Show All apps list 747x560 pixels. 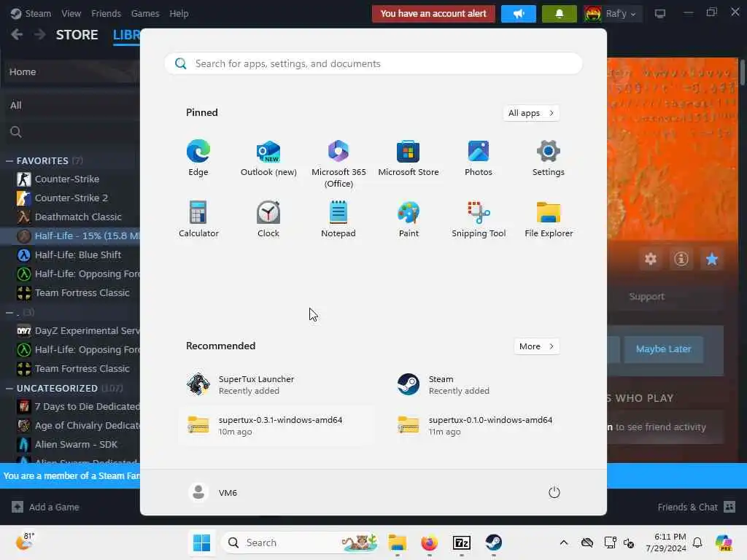pyautogui.click(x=531, y=113)
